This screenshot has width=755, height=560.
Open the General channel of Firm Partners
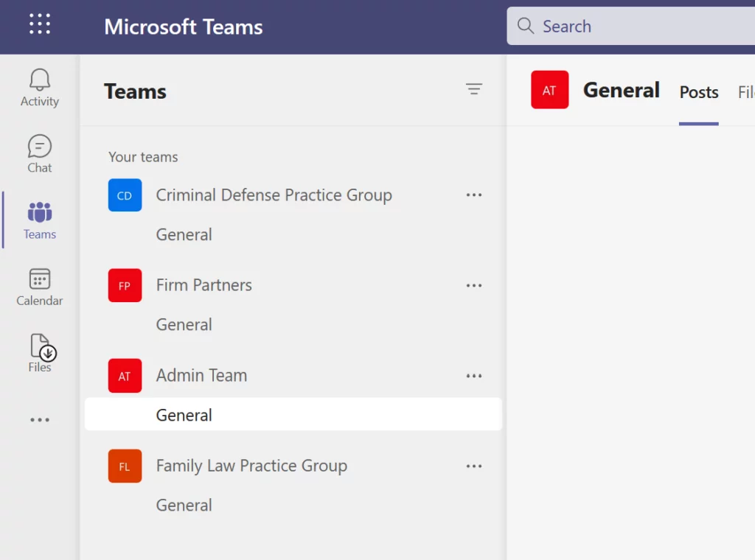[x=184, y=324]
